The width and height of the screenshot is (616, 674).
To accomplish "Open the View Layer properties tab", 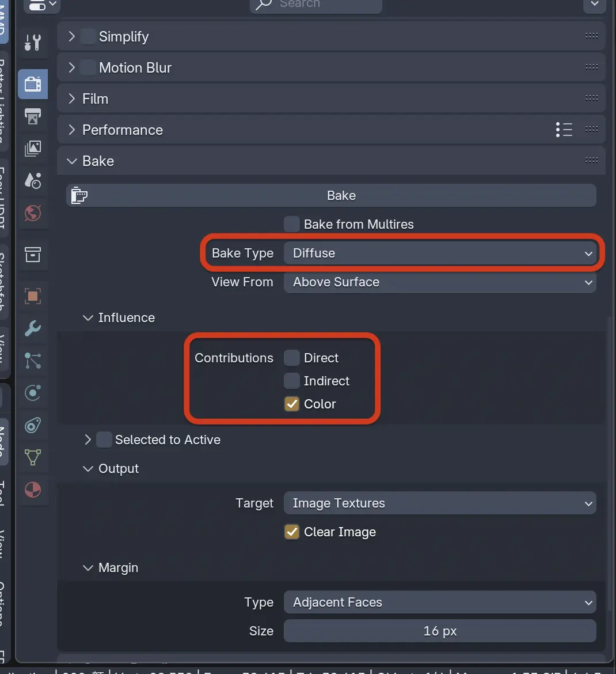I will pos(33,148).
